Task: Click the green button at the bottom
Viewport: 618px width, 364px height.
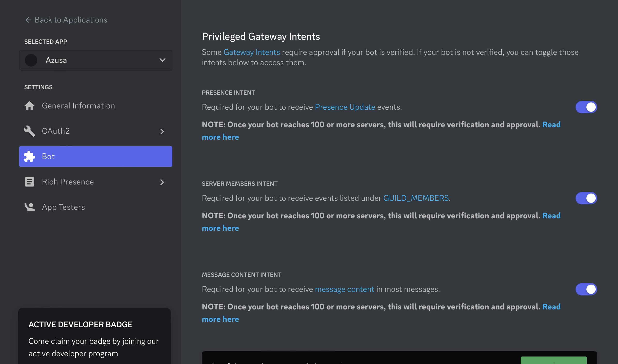Action: (553, 360)
